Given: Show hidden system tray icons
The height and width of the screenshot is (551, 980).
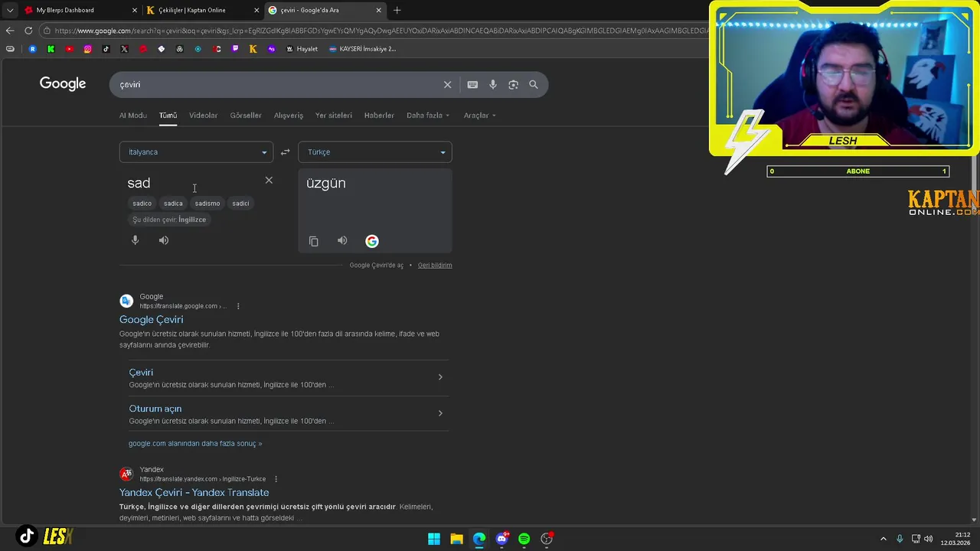Looking at the screenshot, I should tap(883, 539).
